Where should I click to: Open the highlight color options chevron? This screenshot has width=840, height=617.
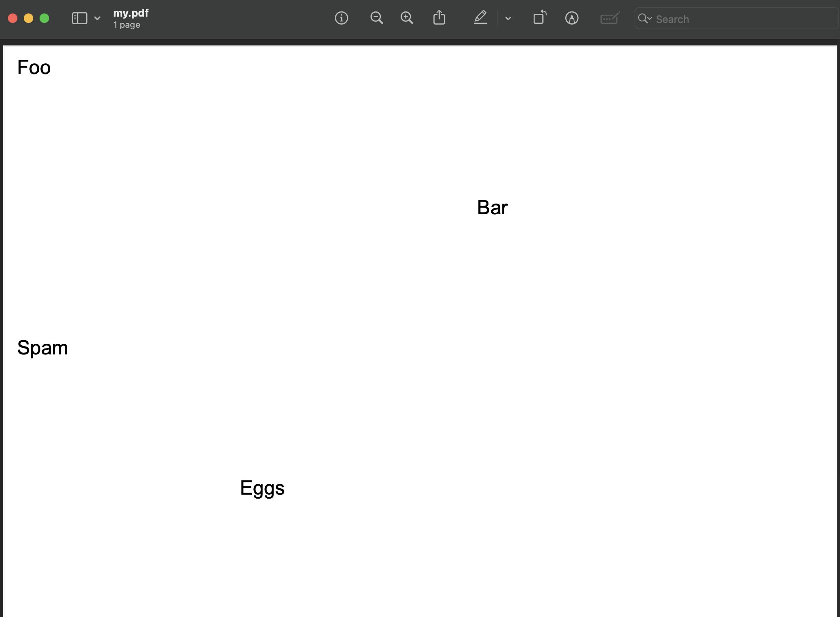[x=508, y=19]
